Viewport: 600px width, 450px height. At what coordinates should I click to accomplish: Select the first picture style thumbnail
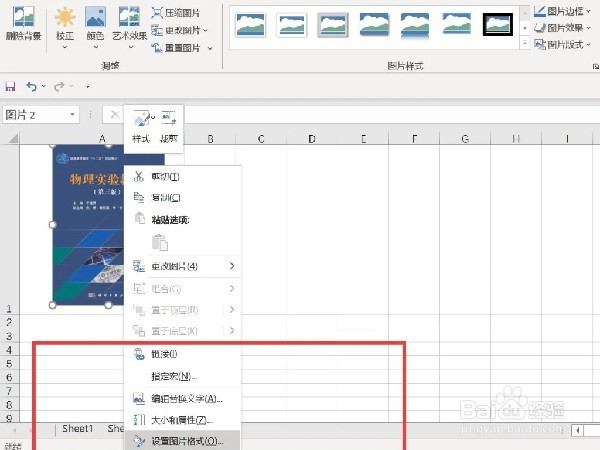pyautogui.click(x=251, y=24)
